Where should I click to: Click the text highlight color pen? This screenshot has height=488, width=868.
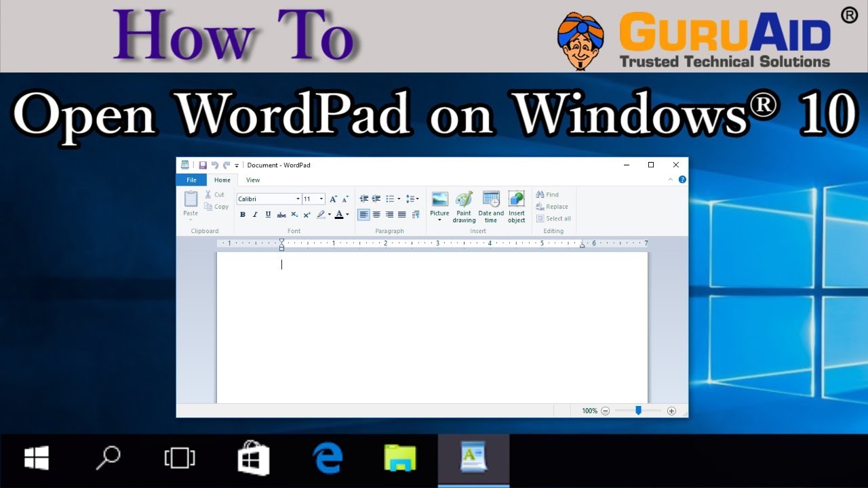pos(321,215)
